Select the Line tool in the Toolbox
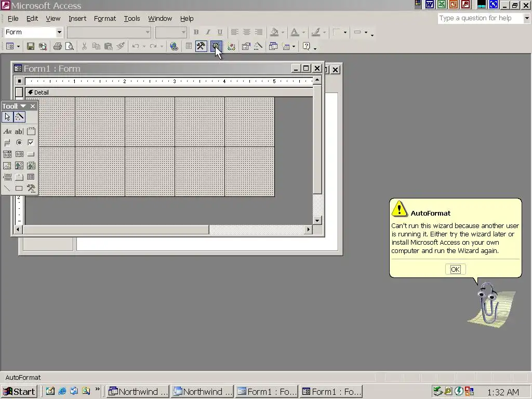The height and width of the screenshot is (399, 532). tap(7, 188)
